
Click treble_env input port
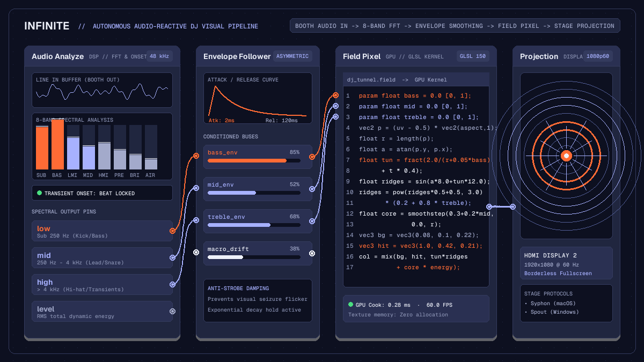click(x=196, y=221)
